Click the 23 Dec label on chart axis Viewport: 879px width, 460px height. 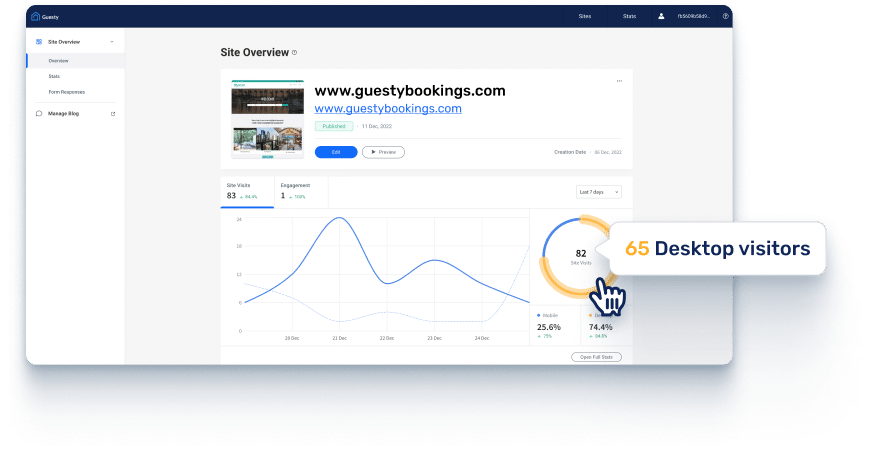click(434, 338)
